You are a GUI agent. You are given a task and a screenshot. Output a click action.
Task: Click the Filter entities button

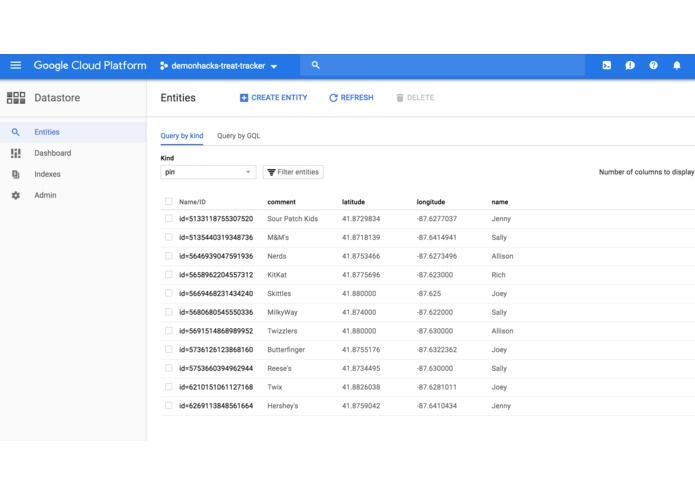click(293, 172)
